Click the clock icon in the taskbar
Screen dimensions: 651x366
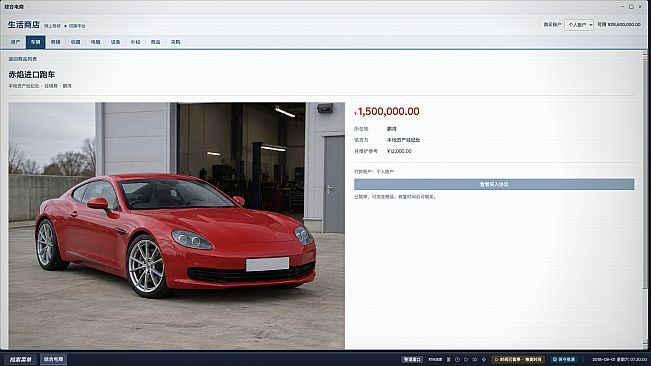click(457, 359)
